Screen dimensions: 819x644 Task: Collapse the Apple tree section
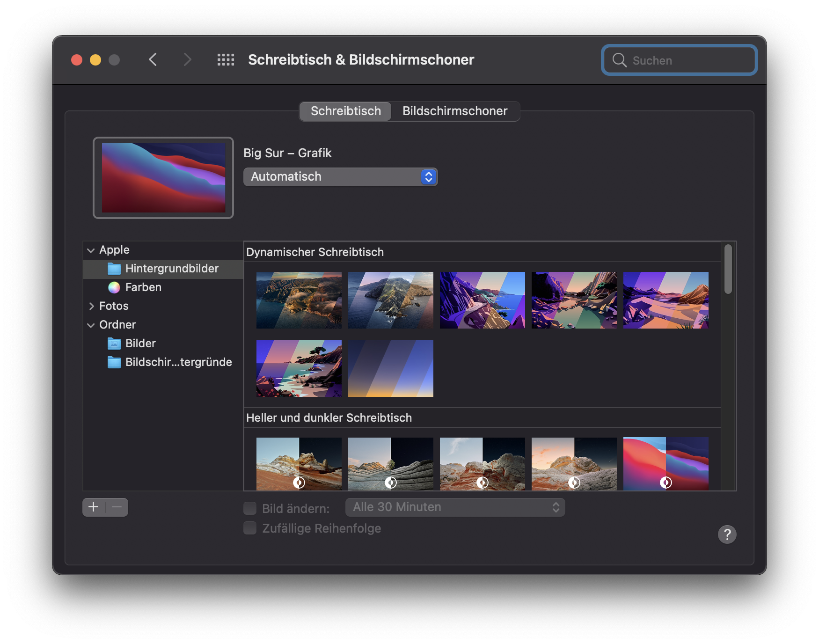tap(91, 250)
